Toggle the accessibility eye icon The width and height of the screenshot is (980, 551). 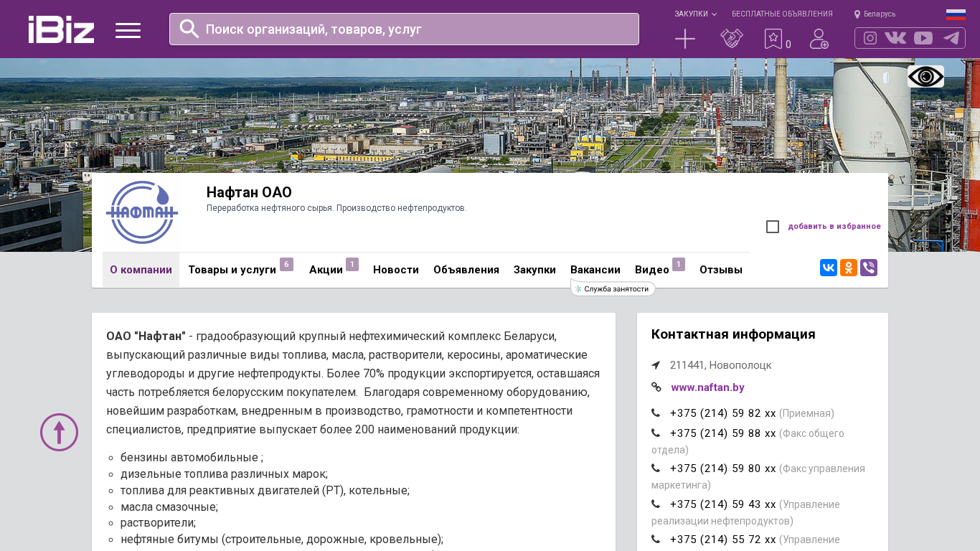[925, 77]
